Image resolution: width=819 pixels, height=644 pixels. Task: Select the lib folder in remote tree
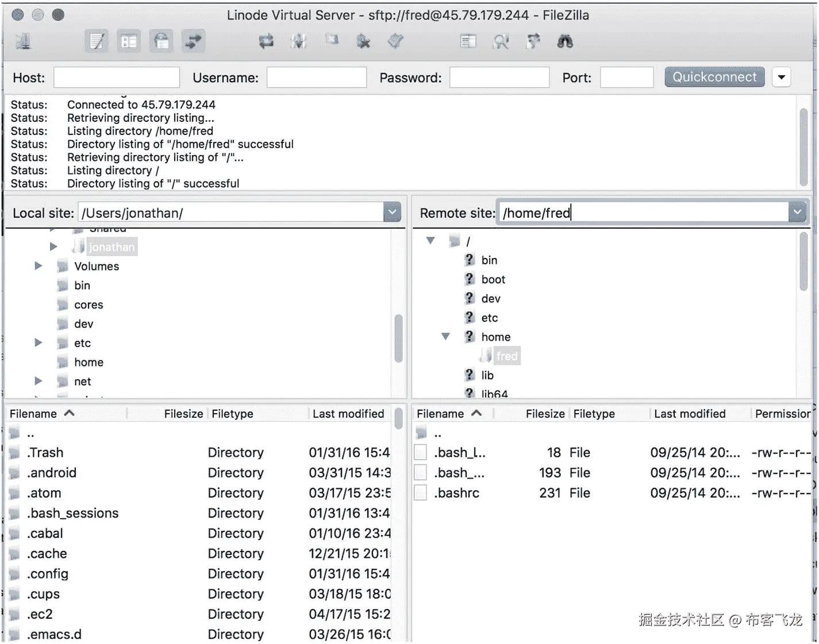click(x=487, y=375)
